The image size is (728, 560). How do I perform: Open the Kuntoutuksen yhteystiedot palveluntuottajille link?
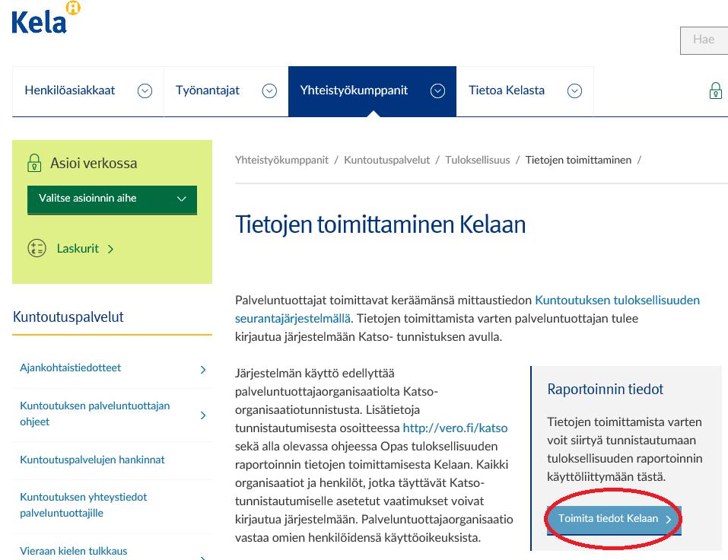pos(83,504)
